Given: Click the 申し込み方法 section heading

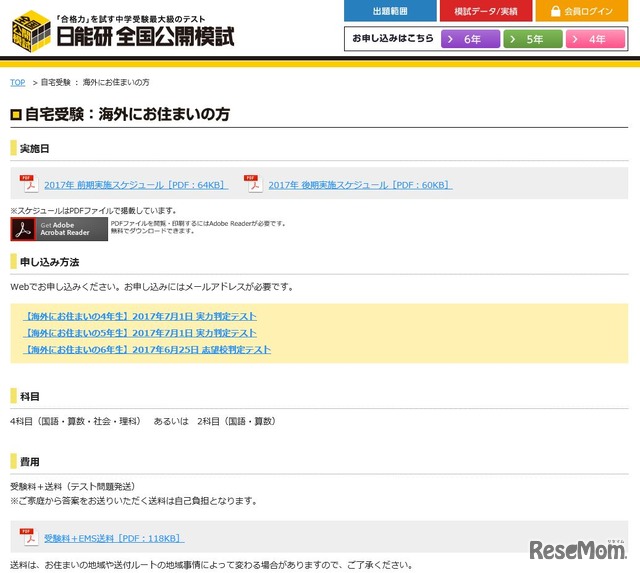Looking at the screenshot, I should click(49, 262).
